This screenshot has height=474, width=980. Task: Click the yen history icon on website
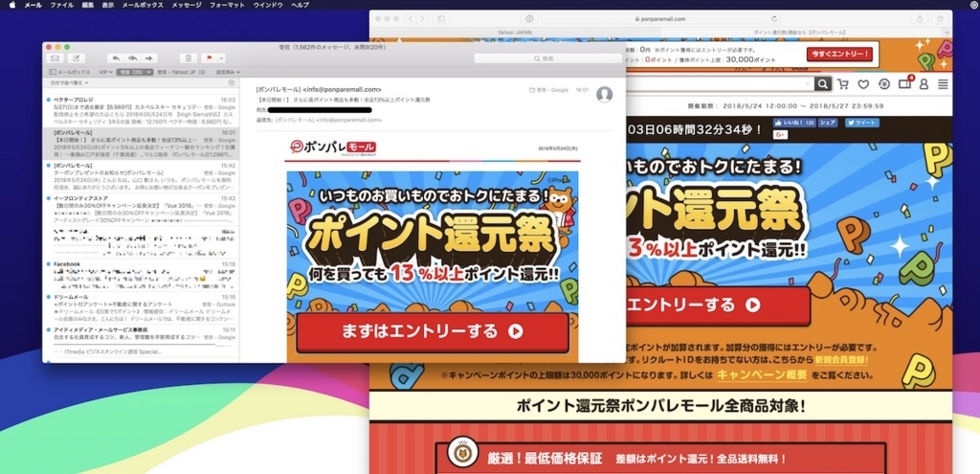pyautogui.click(x=883, y=84)
